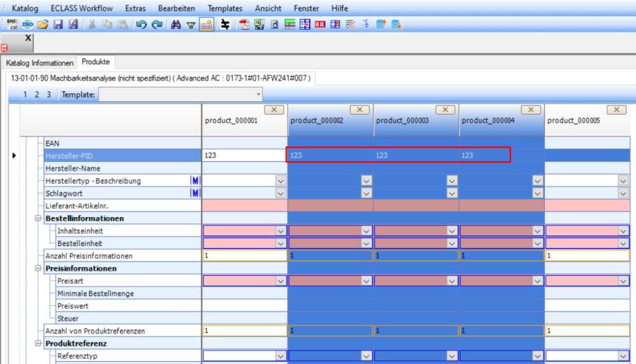Click the green table rows icon
Screen dimensions: 636x364
(290, 24)
